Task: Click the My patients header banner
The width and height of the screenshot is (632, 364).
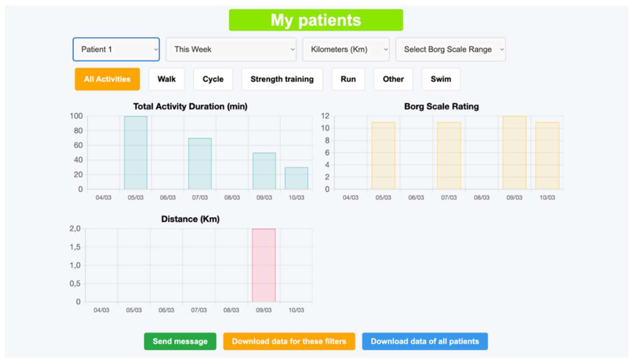Action: 316,20
